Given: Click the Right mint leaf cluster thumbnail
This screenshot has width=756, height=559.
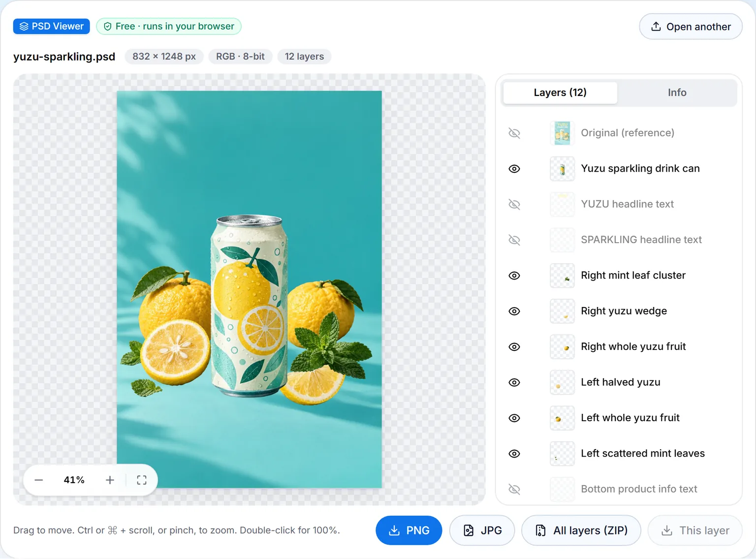Looking at the screenshot, I should [562, 276].
